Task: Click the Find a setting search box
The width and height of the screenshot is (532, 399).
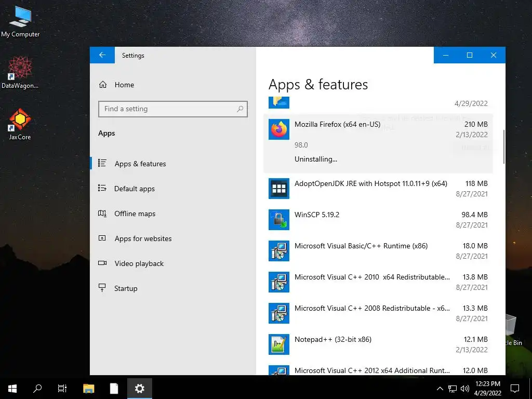Action: 173,109
